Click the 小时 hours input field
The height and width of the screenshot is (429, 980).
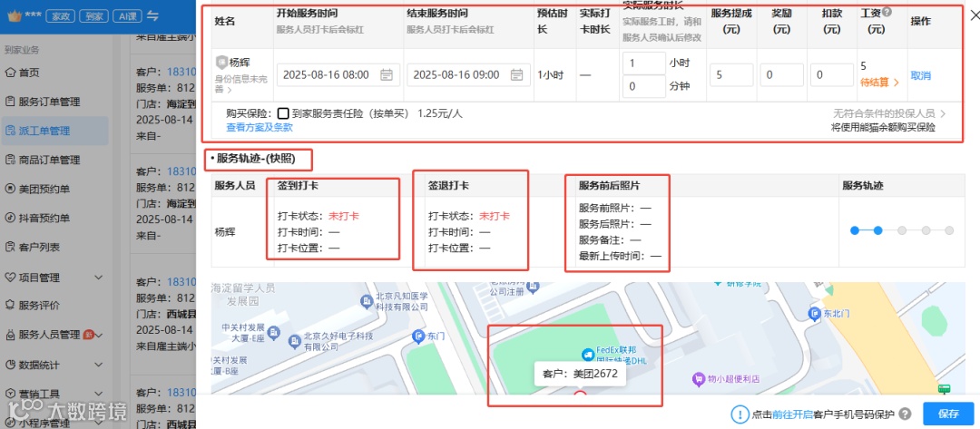click(644, 63)
